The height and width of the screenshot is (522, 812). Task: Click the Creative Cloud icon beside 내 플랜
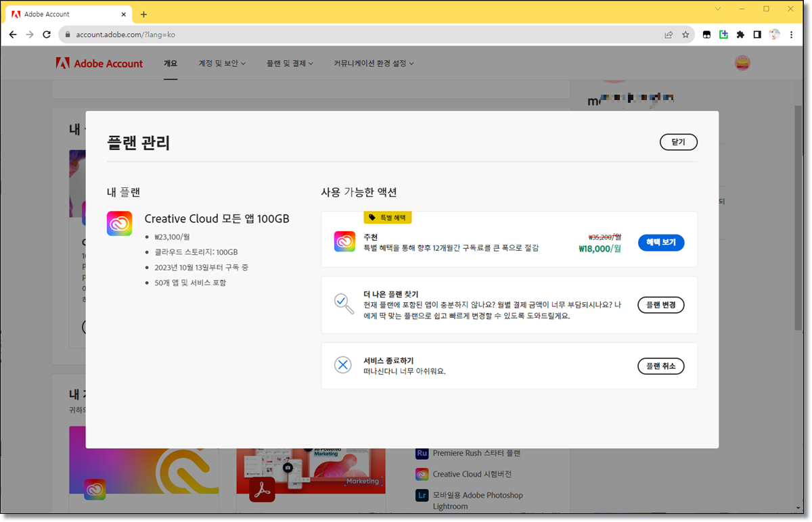pos(119,224)
